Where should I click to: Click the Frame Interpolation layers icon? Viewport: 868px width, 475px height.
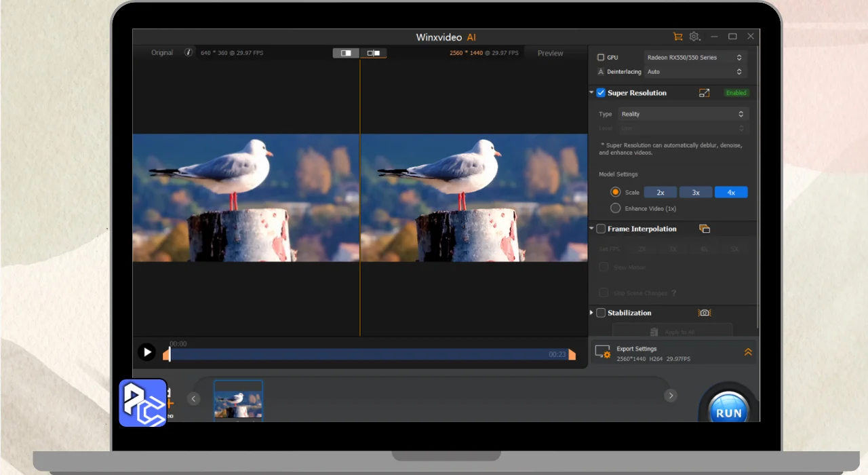(x=705, y=229)
